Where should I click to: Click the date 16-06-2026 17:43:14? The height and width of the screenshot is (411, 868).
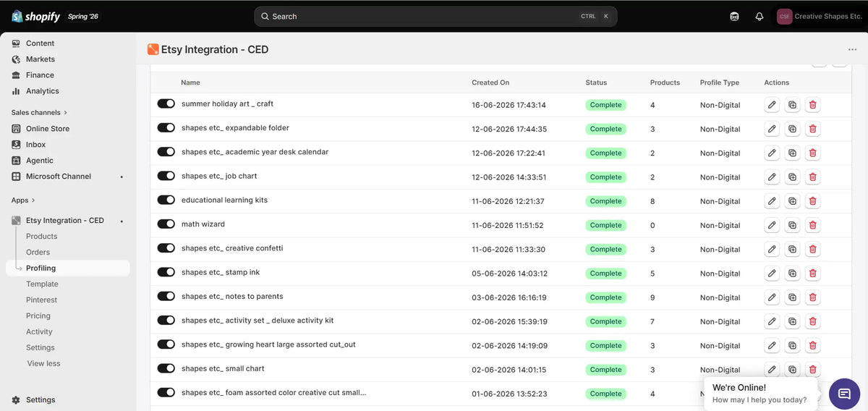(509, 105)
